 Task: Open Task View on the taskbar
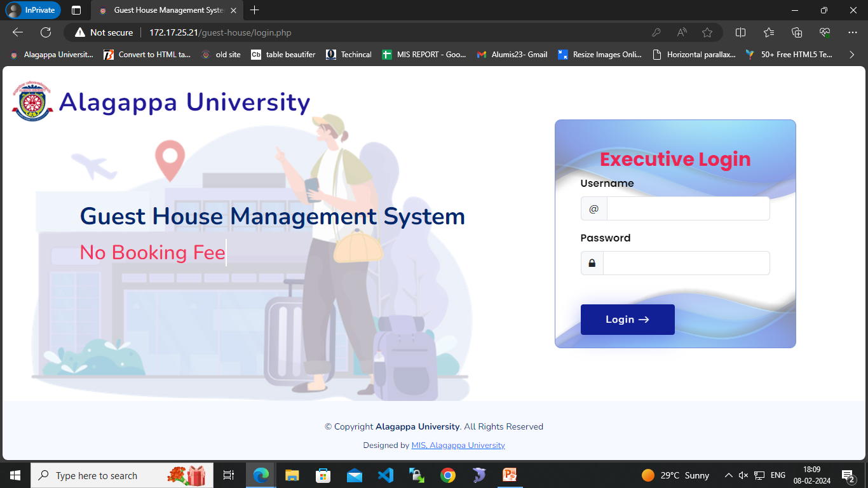(229, 475)
